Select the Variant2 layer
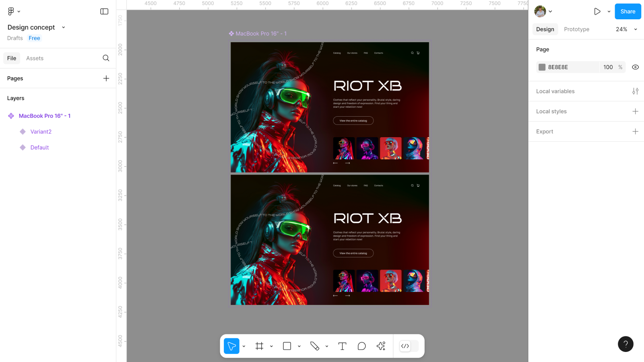 (x=41, y=132)
